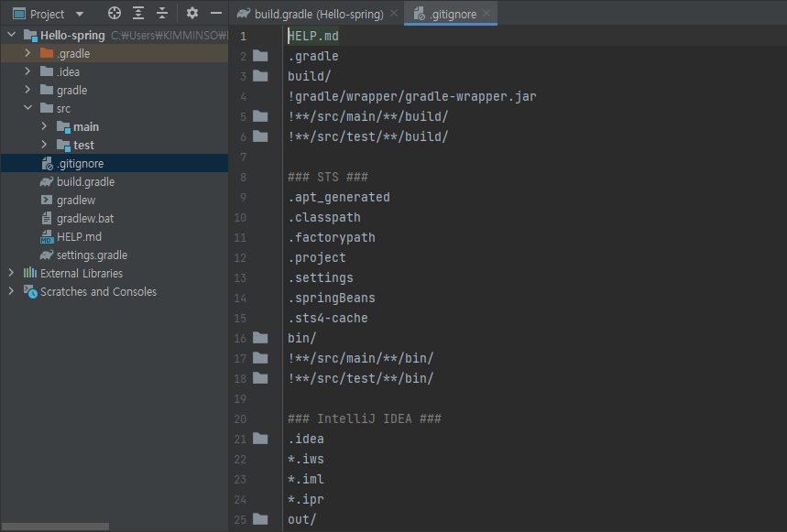Click the gradlew.bat file icon
The width and height of the screenshot is (787, 532).
click(47, 218)
